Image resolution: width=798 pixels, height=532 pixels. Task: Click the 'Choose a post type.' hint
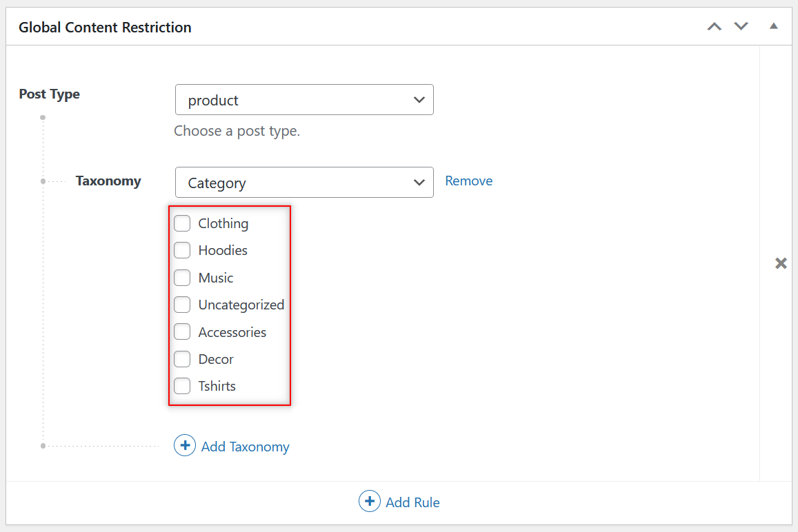(237, 131)
